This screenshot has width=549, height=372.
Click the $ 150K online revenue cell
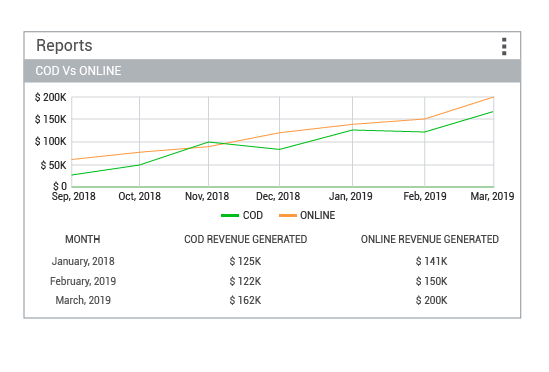(x=431, y=281)
